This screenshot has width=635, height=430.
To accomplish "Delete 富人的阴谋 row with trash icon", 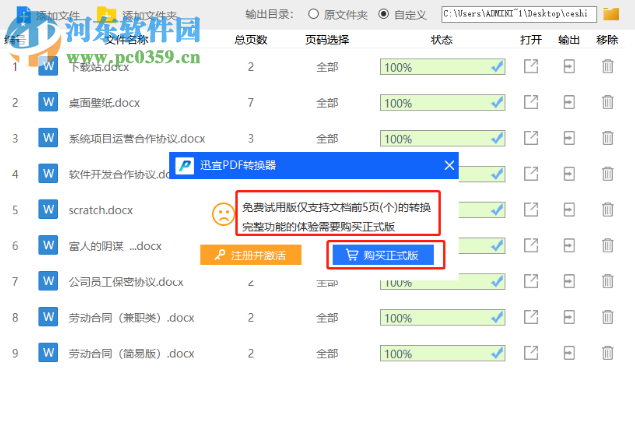I will 607,245.
